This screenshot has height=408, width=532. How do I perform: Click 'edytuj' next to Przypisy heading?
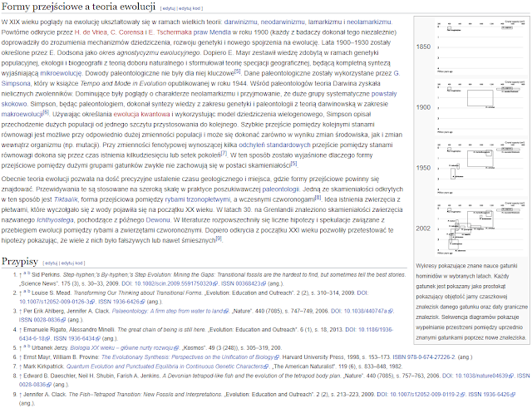pyautogui.click(x=52, y=263)
